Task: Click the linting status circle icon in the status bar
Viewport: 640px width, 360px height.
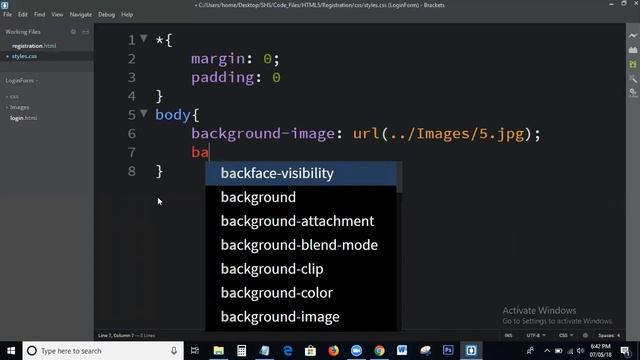Action: [x=585, y=336]
